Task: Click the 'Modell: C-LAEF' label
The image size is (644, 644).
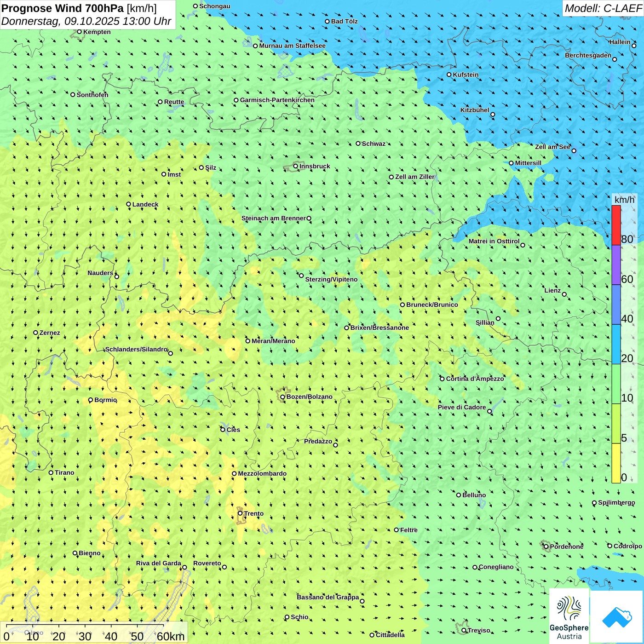Action: click(603, 8)
